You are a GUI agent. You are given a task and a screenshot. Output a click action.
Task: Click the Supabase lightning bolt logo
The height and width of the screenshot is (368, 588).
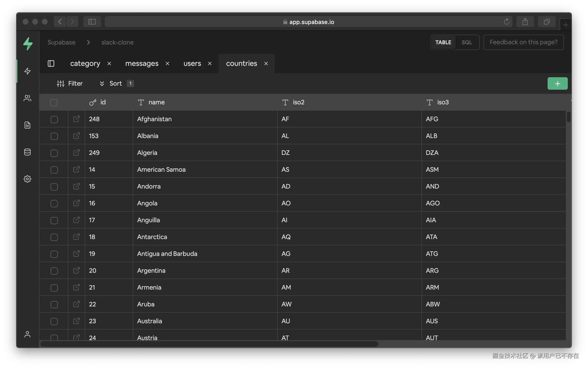28,44
